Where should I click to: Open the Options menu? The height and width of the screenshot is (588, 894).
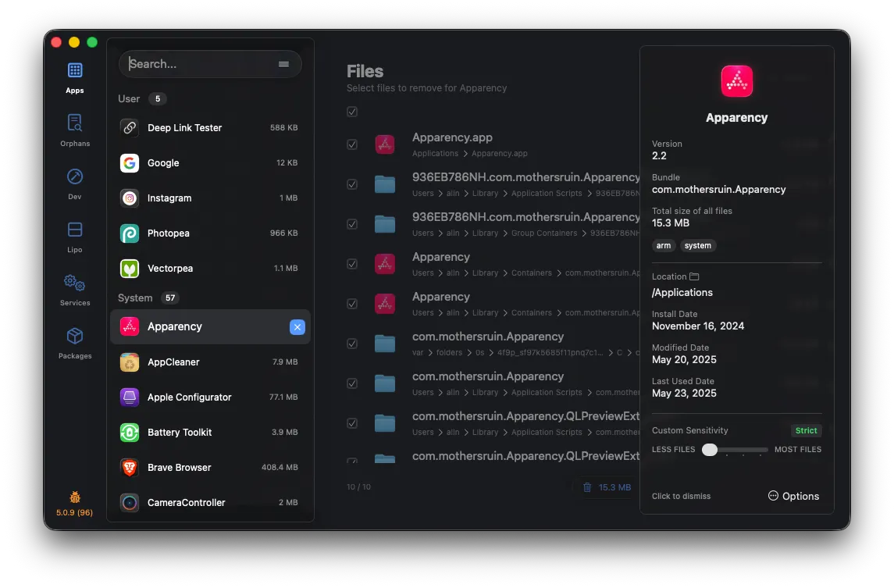pyautogui.click(x=793, y=496)
